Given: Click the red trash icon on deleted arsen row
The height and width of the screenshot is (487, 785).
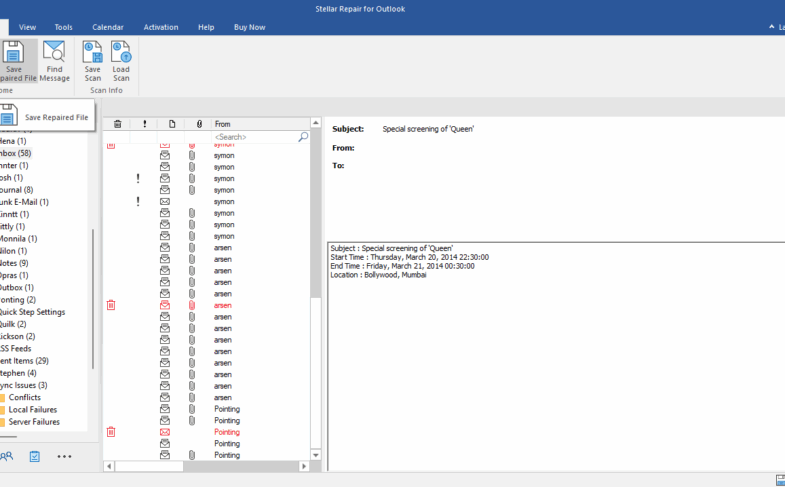Looking at the screenshot, I should [111, 305].
